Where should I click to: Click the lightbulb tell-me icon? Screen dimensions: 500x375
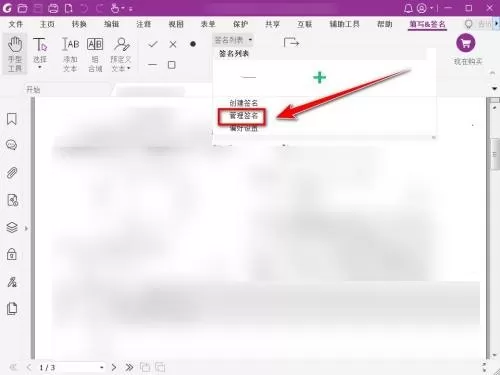click(468, 24)
